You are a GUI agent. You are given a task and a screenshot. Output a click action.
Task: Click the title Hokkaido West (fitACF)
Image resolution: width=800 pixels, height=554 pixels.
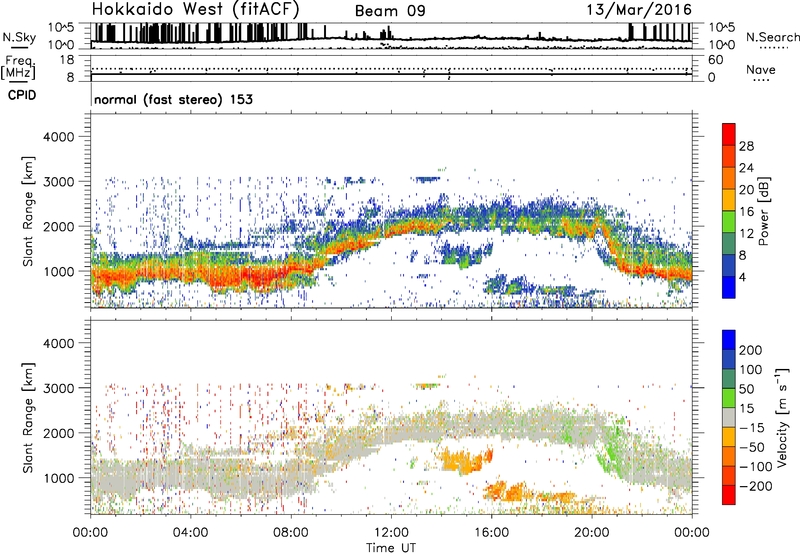[x=195, y=9]
